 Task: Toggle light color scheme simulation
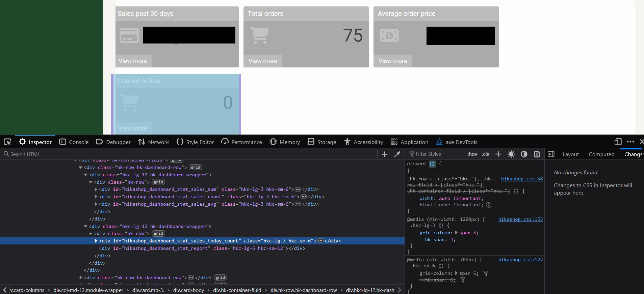(511, 154)
